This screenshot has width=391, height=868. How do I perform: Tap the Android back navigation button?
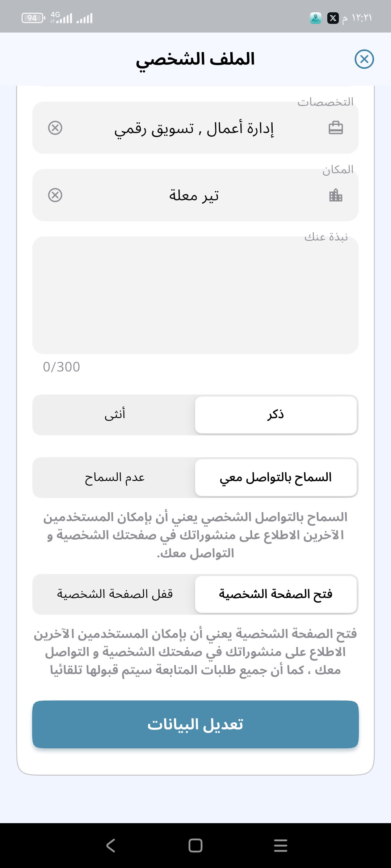pos(111,845)
